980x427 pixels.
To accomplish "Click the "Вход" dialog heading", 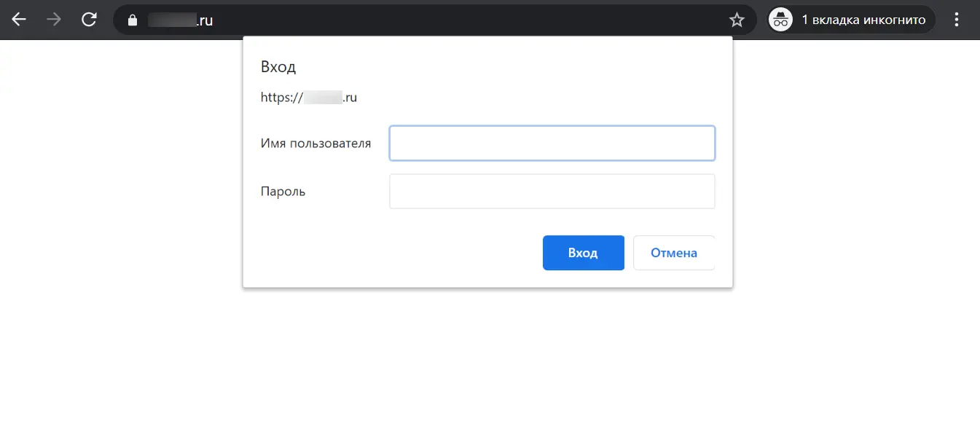I will point(278,67).
